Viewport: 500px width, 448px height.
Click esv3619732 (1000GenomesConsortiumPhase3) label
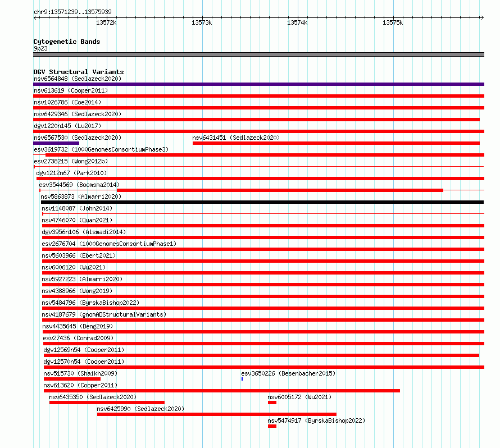point(101,149)
